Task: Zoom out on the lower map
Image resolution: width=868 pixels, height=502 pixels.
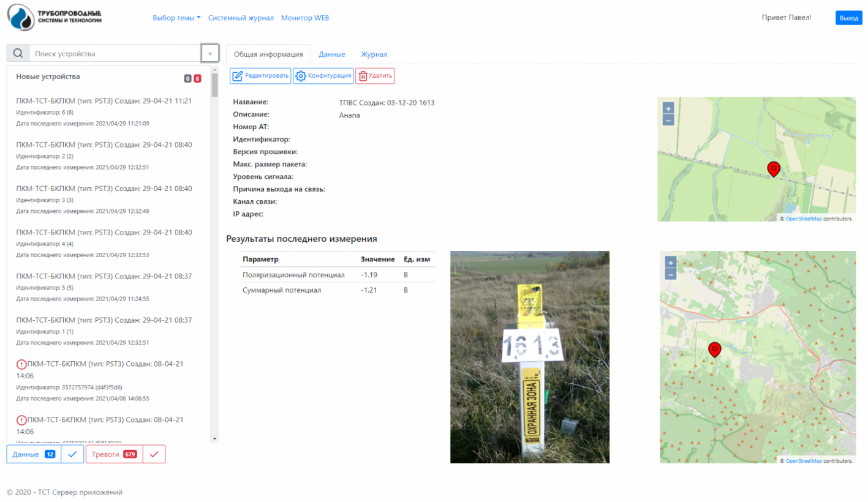Action: [x=671, y=274]
